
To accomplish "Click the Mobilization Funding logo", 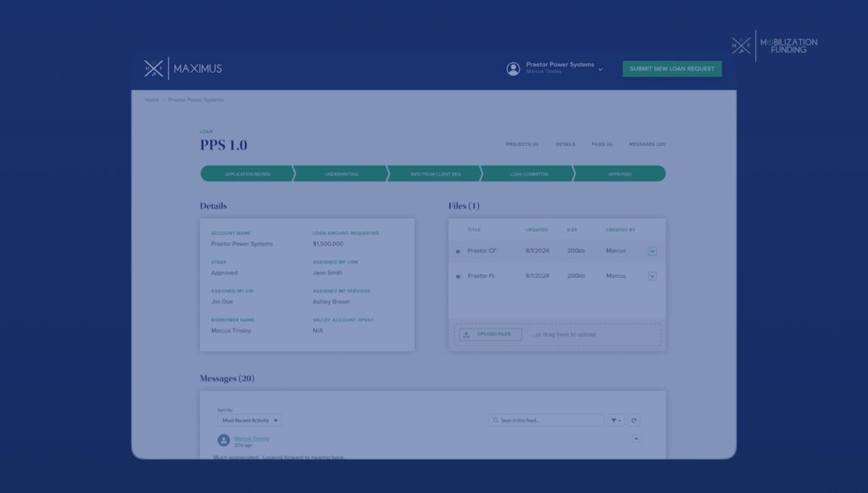I will 775,46.
